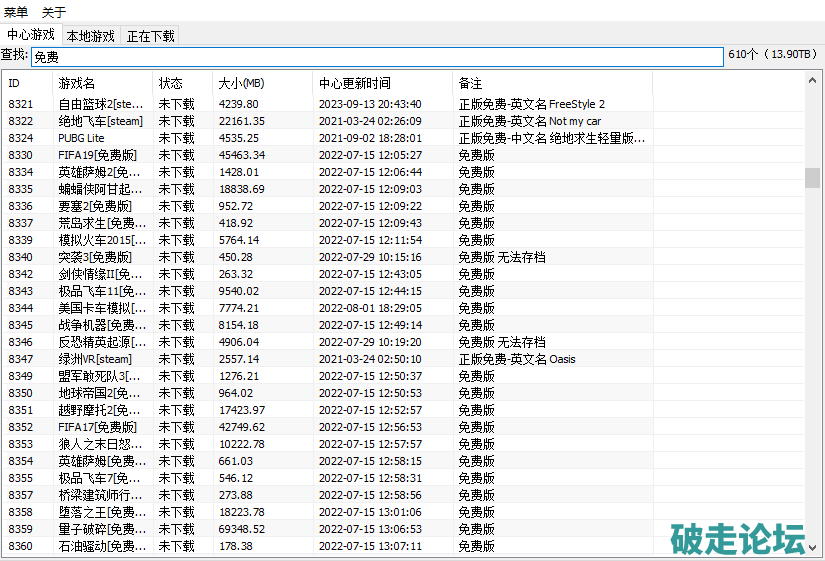Sort by the 状态 column header
Screen dimensions: 825x561
(x=182, y=83)
